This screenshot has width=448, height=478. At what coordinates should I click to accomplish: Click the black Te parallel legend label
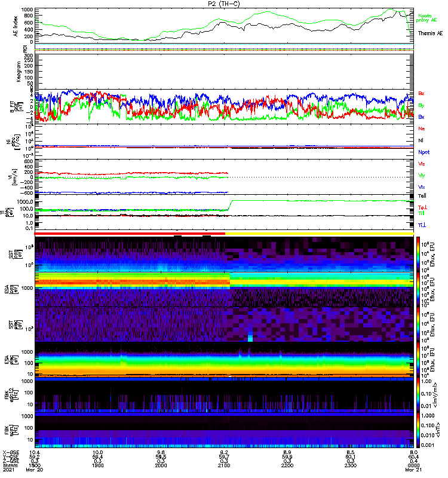(x=422, y=196)
